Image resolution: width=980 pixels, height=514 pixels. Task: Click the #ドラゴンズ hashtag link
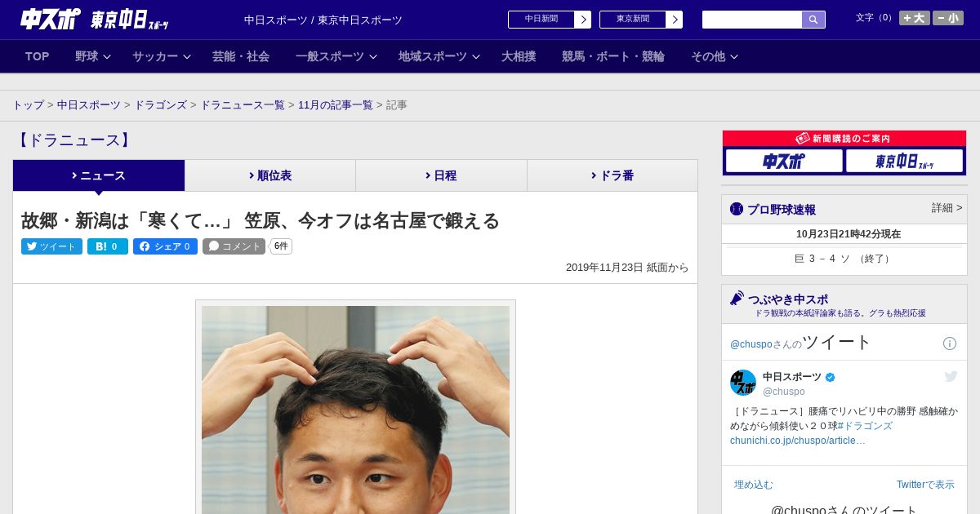coord(865,426)
